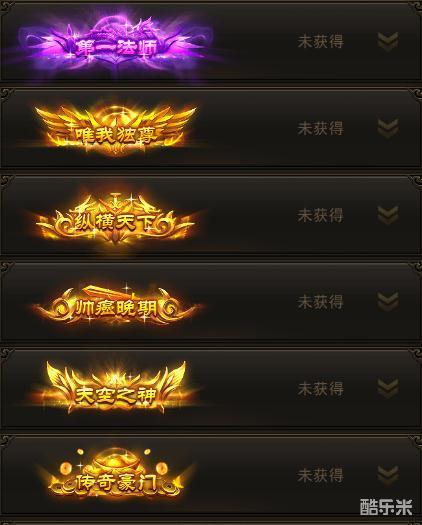Click 未获得 status beside 天空之神
This screenshot has width=422, height=525.
[321, 388]
